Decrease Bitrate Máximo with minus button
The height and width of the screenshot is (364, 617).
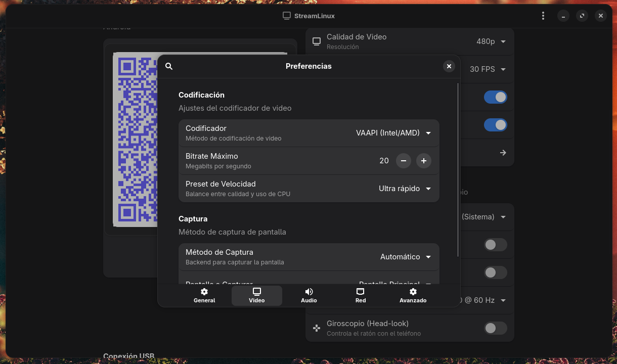pyautogui.click(x=404, y=161)
